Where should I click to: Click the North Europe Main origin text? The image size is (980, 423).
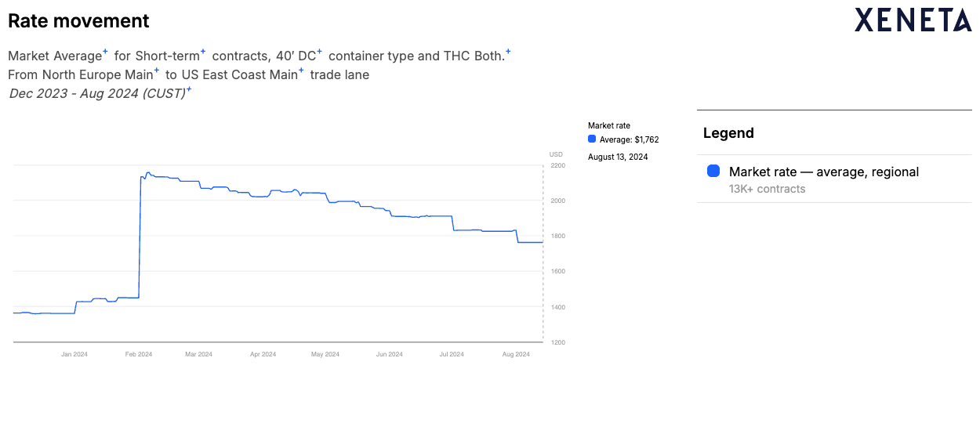click(x=97, y=75)
